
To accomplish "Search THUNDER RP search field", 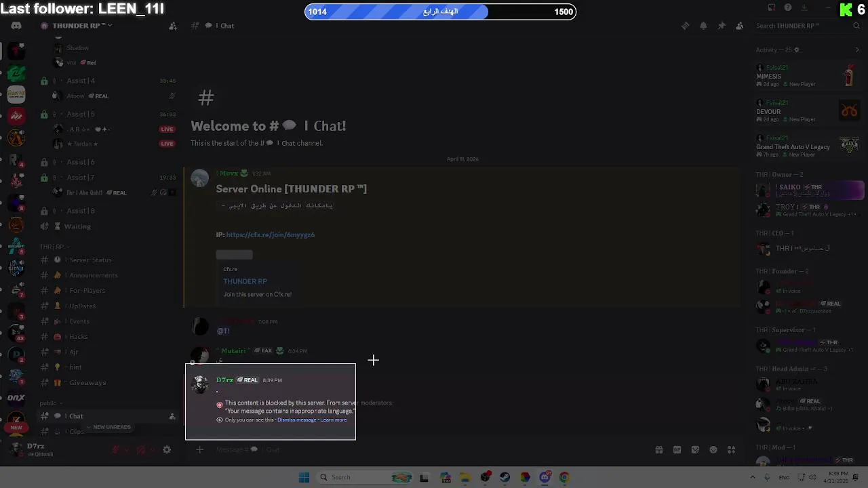I will pos(807,26).
